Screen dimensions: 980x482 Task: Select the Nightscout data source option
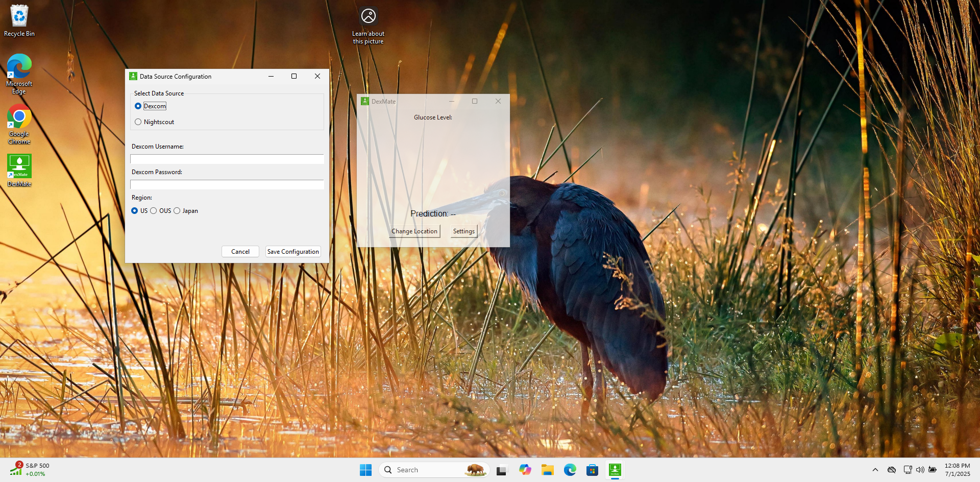[x=138, y=122]
